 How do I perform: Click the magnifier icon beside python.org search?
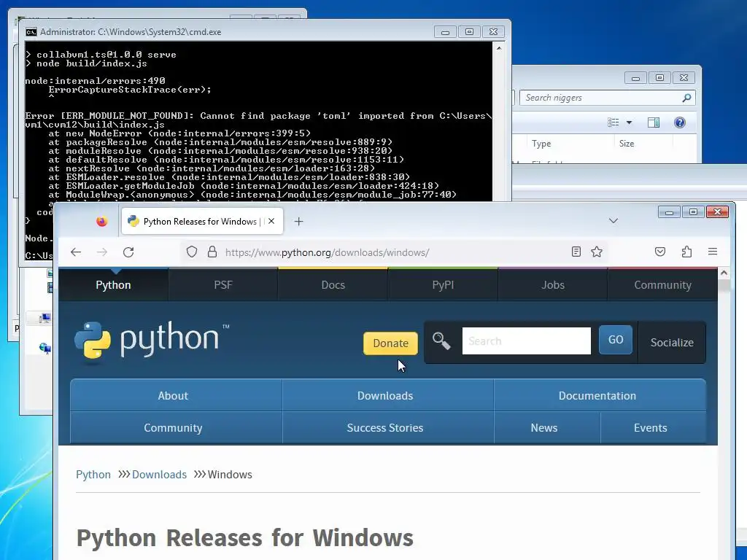pyautogui.click(x=441, y=341)
